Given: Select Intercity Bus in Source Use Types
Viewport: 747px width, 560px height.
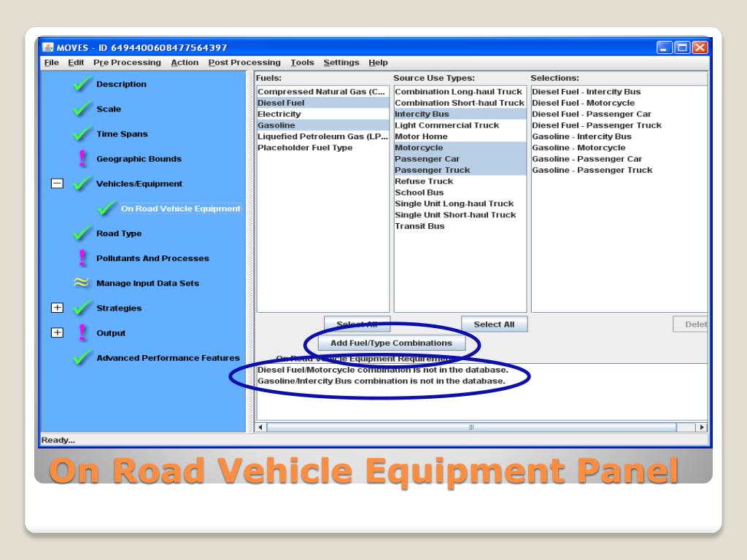Looking at the screenshot, I should coord(460,114).
